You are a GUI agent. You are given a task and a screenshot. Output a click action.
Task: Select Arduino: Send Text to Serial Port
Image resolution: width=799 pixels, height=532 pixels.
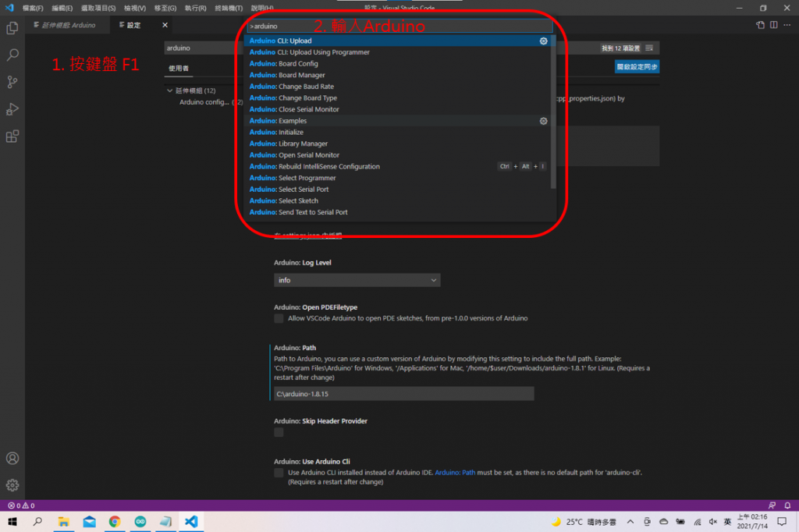point(397,212)
